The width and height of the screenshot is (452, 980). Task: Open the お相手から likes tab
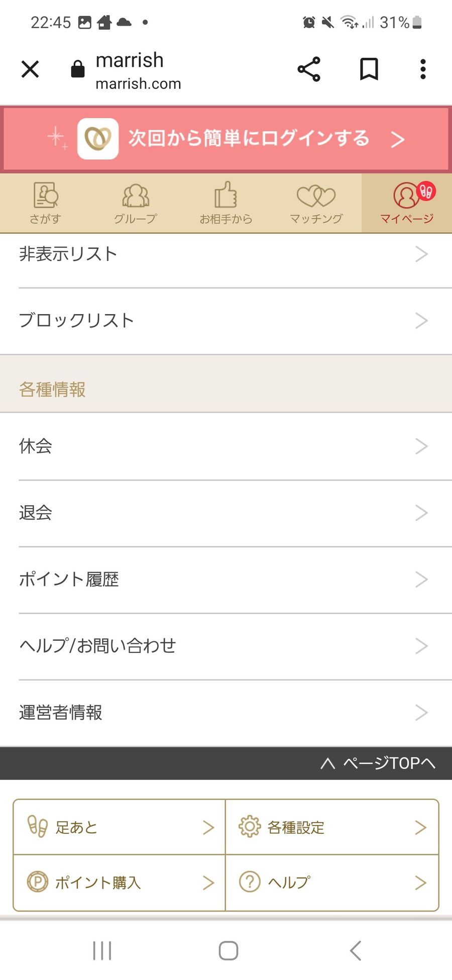[226, 203]
